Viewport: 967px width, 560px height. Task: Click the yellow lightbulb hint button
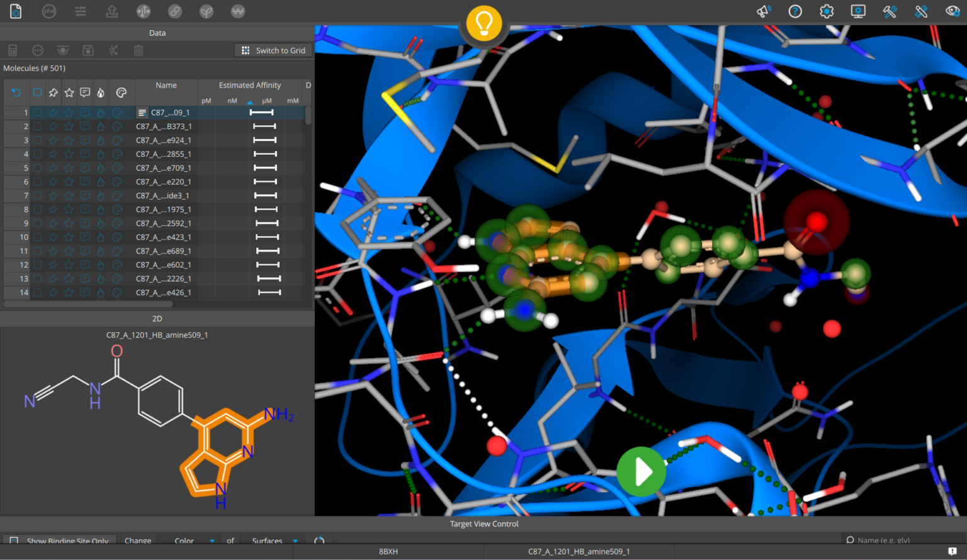(x=483, y=24)
